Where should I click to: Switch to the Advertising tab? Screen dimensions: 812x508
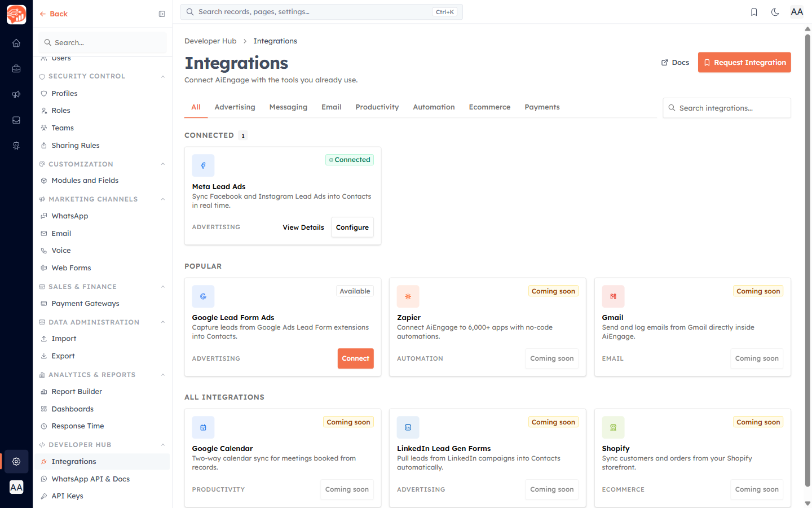point(235,107)
